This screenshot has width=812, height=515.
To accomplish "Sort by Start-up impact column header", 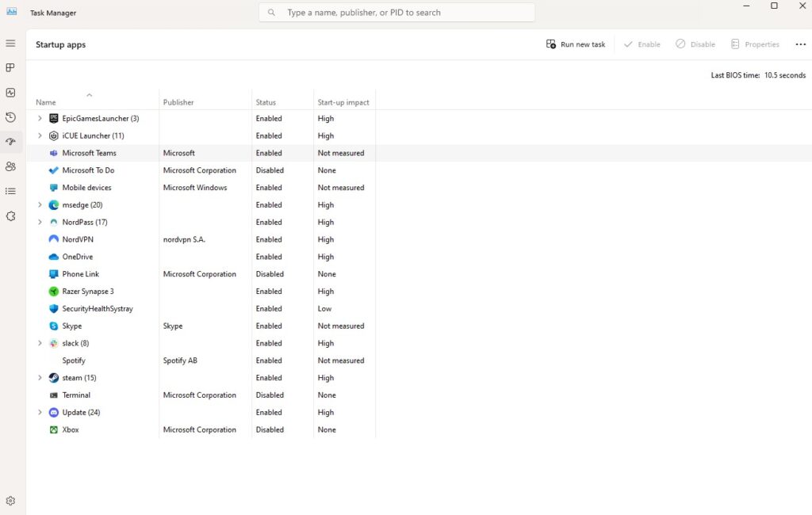I will click(343, 102).
